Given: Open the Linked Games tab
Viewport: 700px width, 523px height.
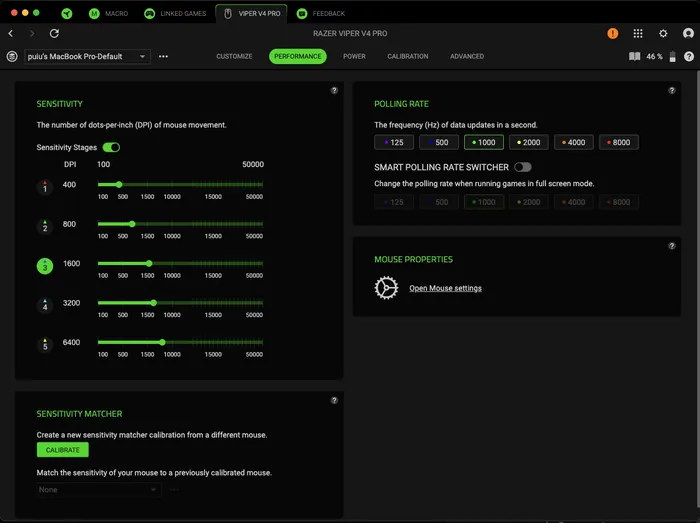Looking at the screenshot, I should click(x=175, y=13).
